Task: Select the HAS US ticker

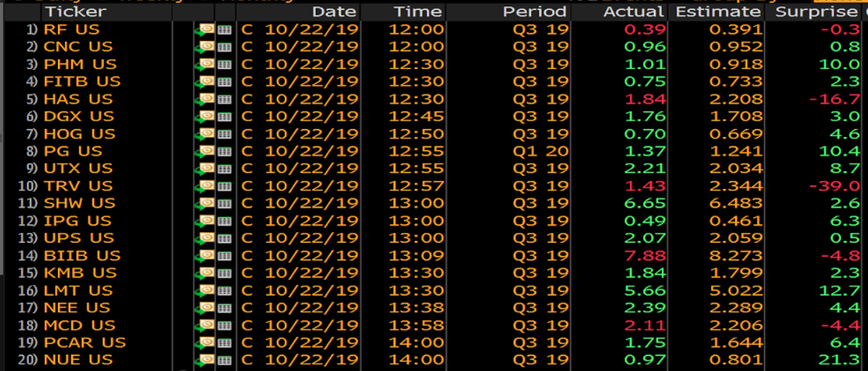Action: (78, 99)
